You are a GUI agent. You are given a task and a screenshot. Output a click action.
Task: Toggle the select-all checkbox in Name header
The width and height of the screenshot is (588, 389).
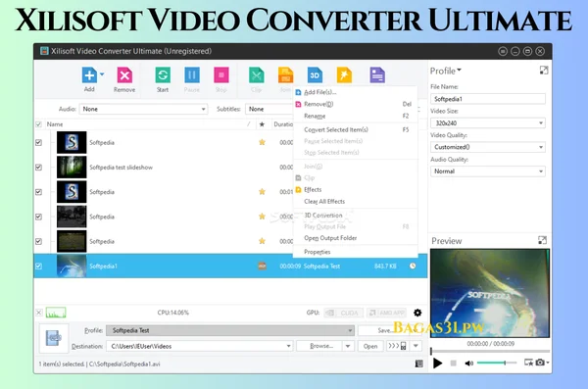point(38,124)
